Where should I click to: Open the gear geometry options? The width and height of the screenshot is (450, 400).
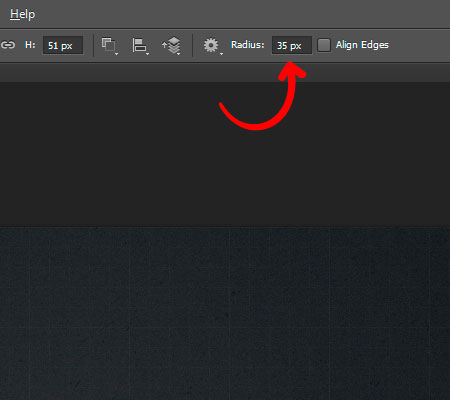coord(212,45)
